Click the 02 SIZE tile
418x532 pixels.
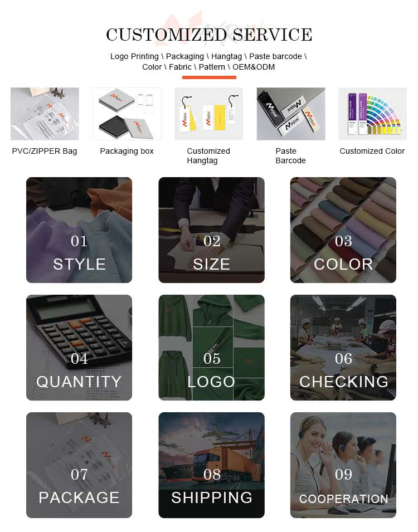[x=211, y=230]
